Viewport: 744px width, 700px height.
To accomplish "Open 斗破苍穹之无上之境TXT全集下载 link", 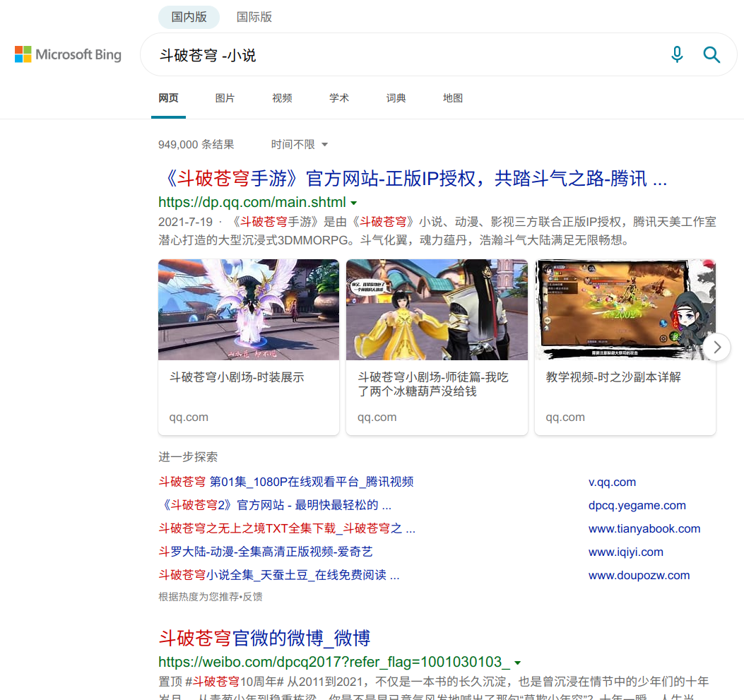I will click(287, 528).
